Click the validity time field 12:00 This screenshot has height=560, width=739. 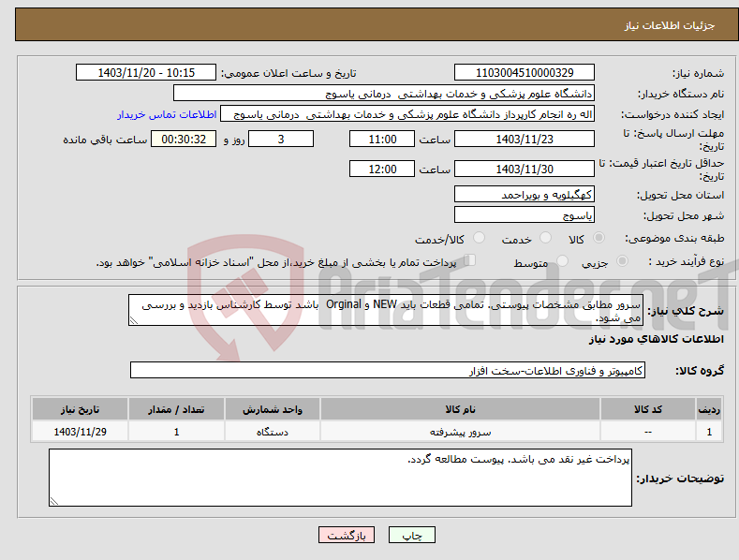[382, 169]
